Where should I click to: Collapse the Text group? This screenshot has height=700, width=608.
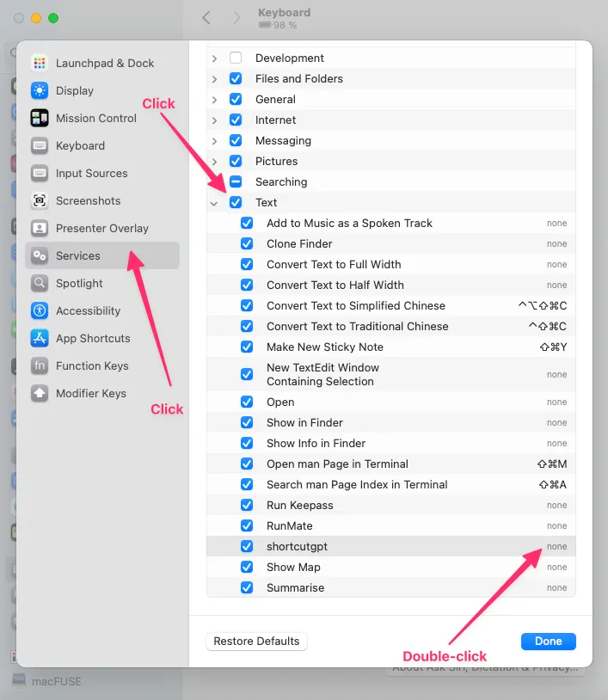[x=214, y=203]
